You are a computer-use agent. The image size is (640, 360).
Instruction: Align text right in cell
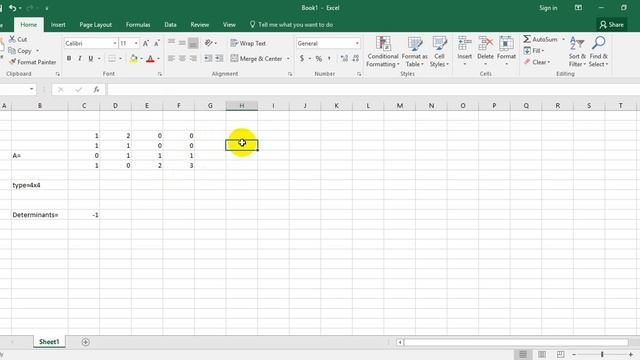click(193, 58)
